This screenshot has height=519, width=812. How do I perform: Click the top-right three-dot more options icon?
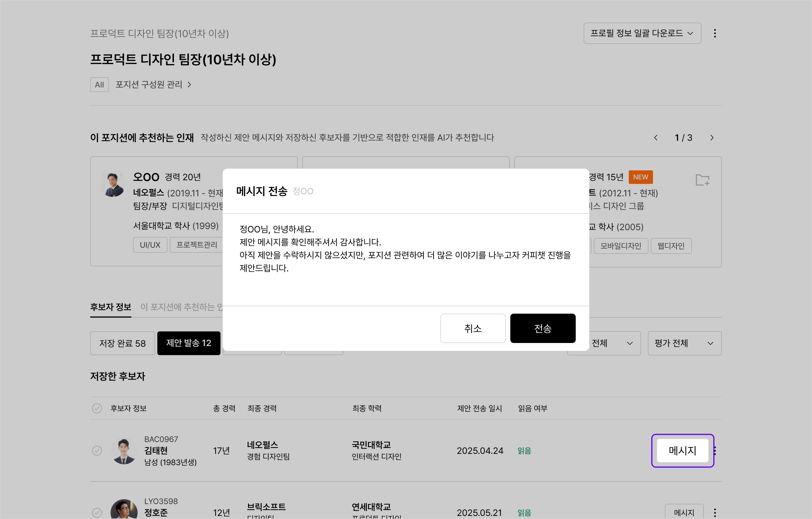click(714, 33)
